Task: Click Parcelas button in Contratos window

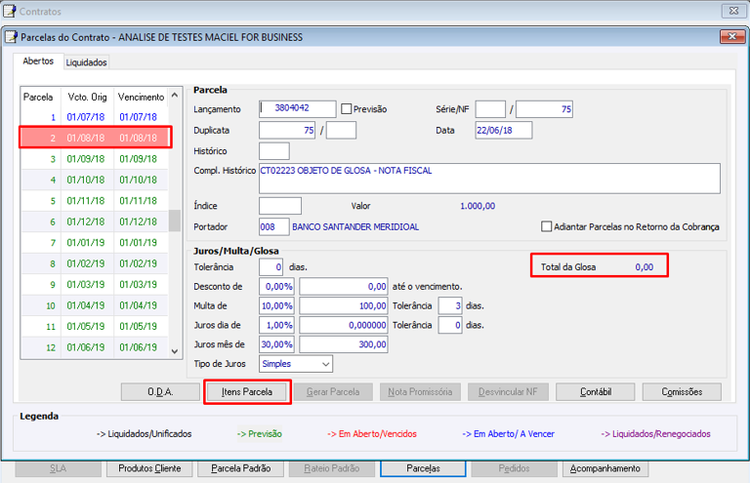Action: [423, 469]
